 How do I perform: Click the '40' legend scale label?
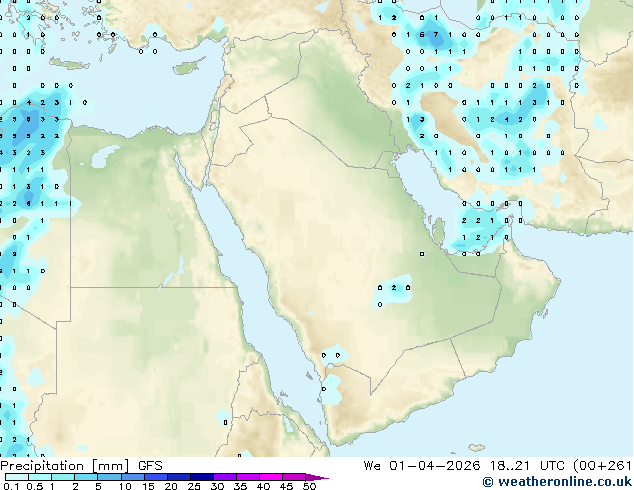coord(263,486)
